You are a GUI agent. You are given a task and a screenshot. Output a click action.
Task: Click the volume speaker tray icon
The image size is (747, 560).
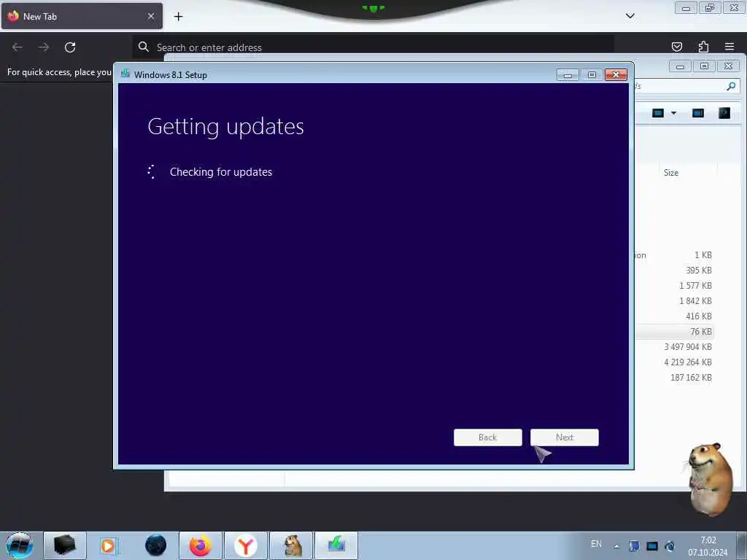click(670, 546)
